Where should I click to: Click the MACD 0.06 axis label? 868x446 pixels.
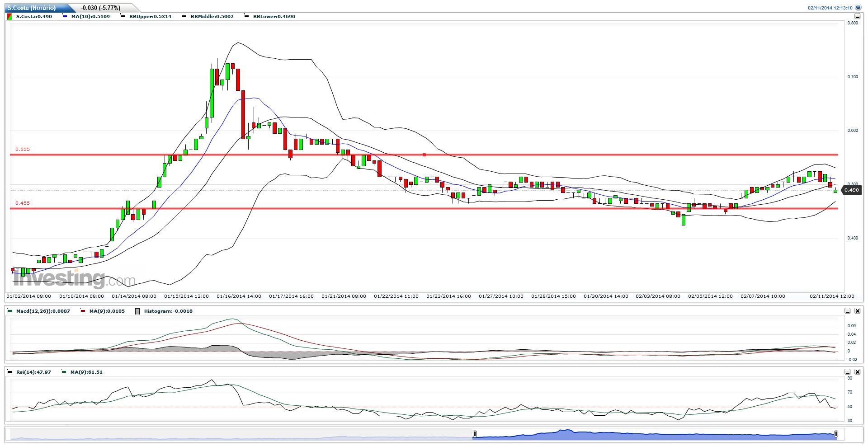851,326
